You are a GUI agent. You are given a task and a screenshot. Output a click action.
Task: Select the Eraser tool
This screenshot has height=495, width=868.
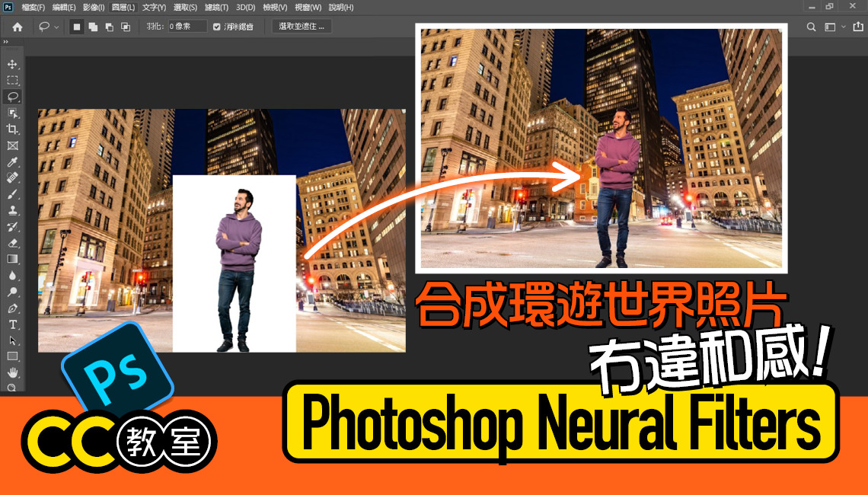tap(12, 243)
